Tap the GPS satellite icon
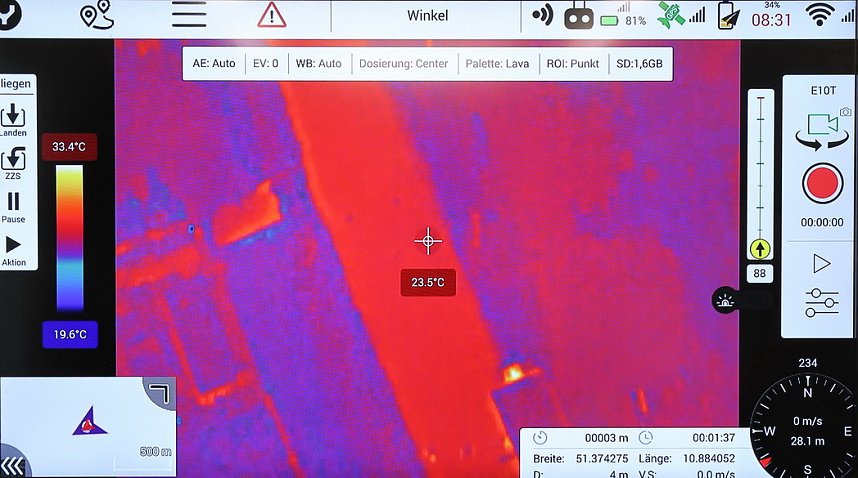This screenshot has height=478, width=858. [671, 15]
